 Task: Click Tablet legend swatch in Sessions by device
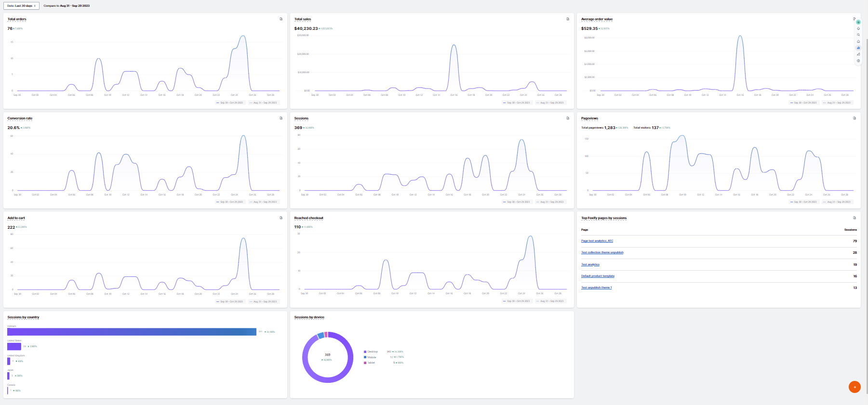point(365,363)
